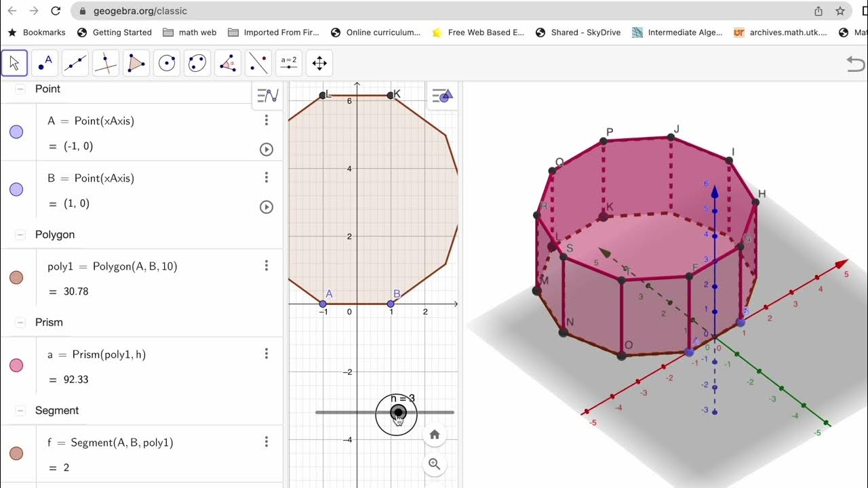Click point B in the 2D Graphics view
Image resolution: width=868 pixels, height=488 pixels.
[x=391, y=304]
